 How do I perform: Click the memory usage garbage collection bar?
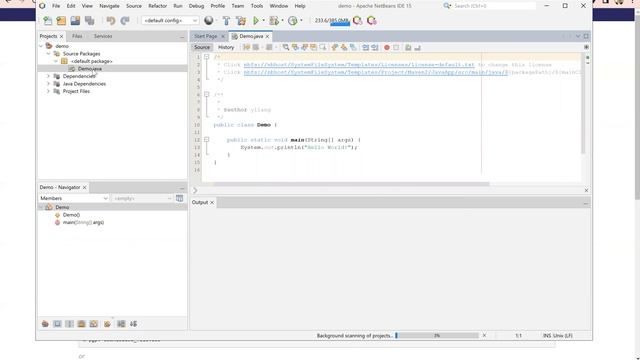(332, 20)
